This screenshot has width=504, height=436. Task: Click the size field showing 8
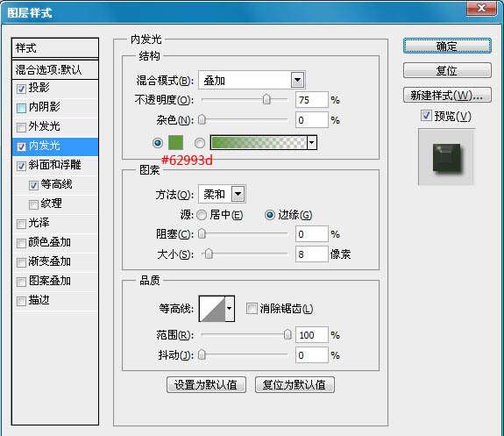point(312,254)
